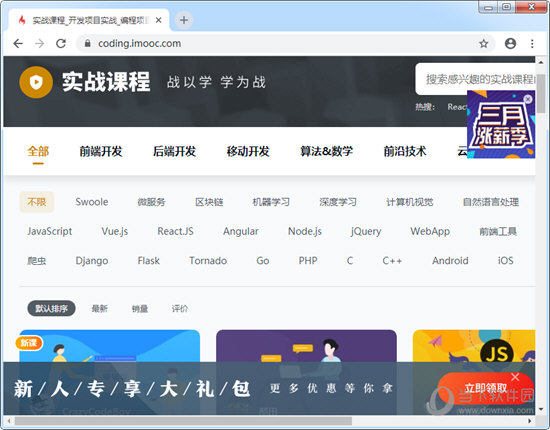
Task: Filter courses by 机器学习
Action: click(271, 202)
